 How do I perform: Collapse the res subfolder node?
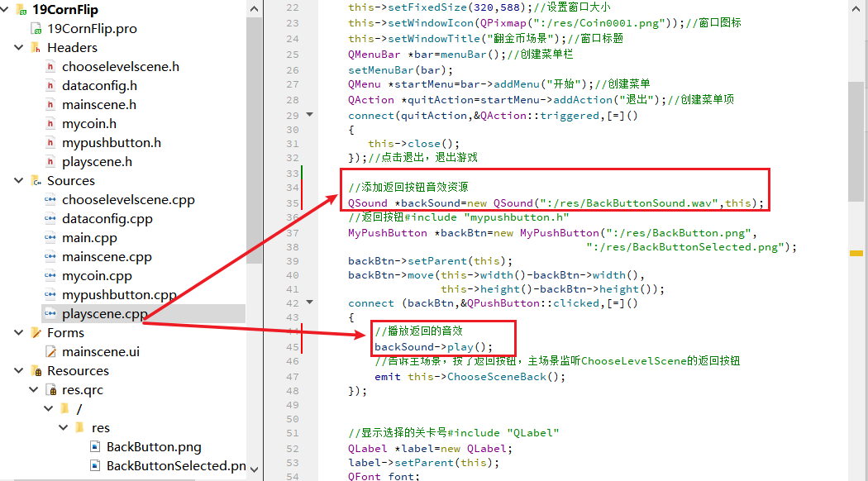click(x=63, y=427)
